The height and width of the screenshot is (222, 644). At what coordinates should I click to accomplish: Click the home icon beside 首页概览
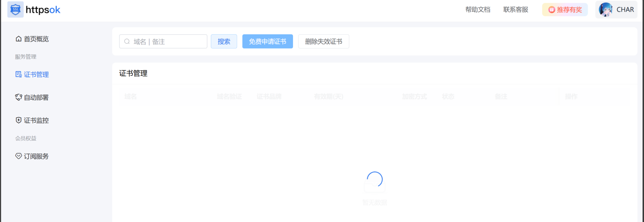click(19, 39)
